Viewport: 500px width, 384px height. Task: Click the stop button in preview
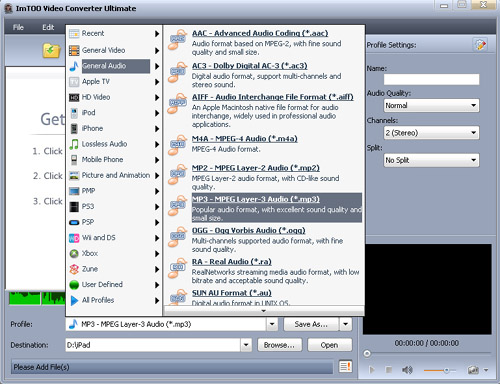click(x=389, y=370)
